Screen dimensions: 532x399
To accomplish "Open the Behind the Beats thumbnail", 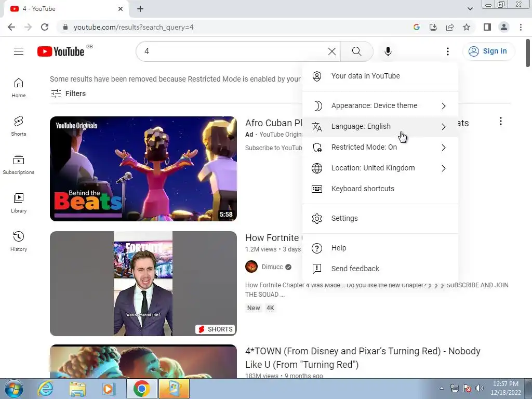I will 143,169.
